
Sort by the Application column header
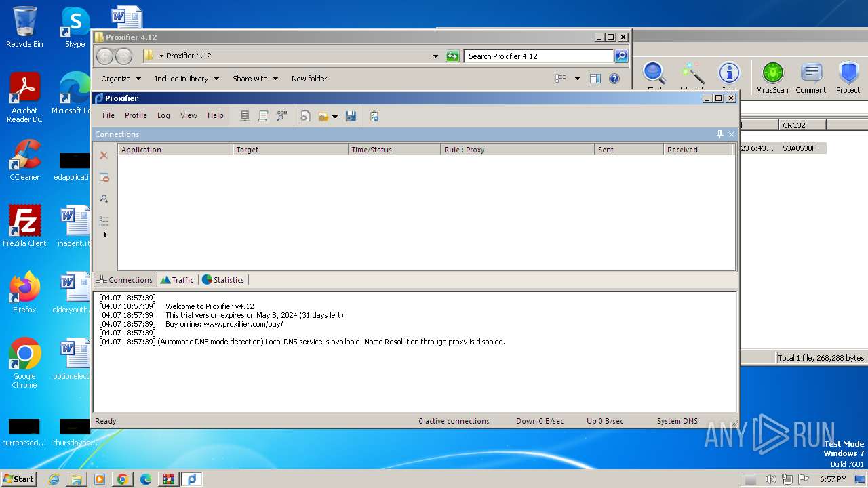click(x=175, y=150)
